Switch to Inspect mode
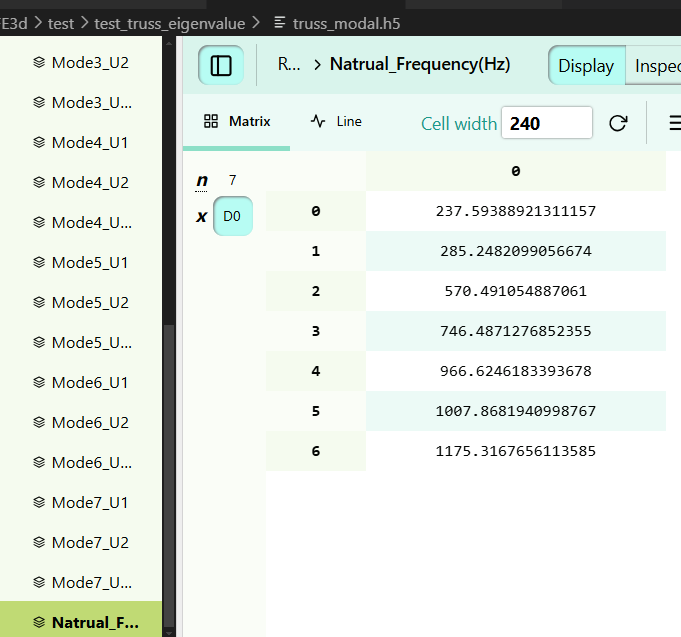This screenshot has height=637, width=681. point(657,66)
